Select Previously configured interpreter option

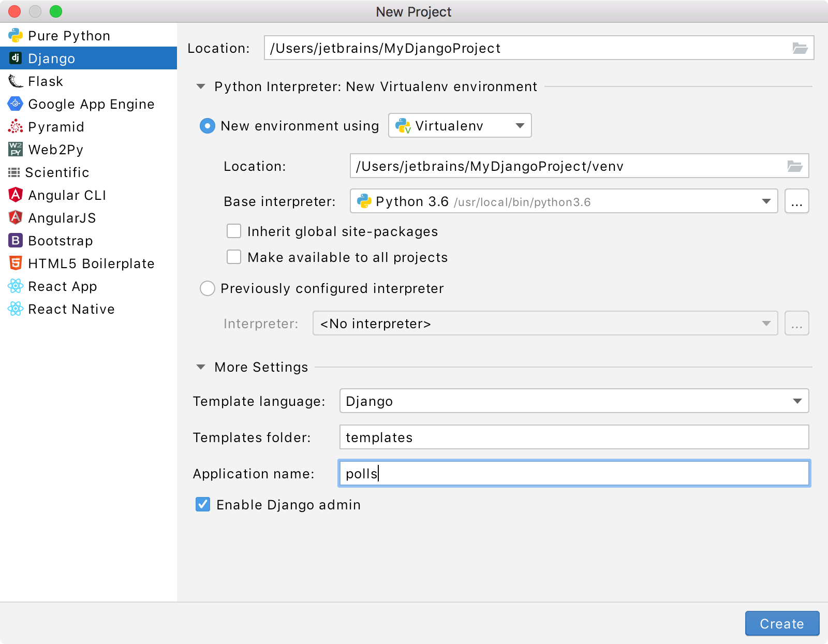pyautogui.click(x=207, y=288)
